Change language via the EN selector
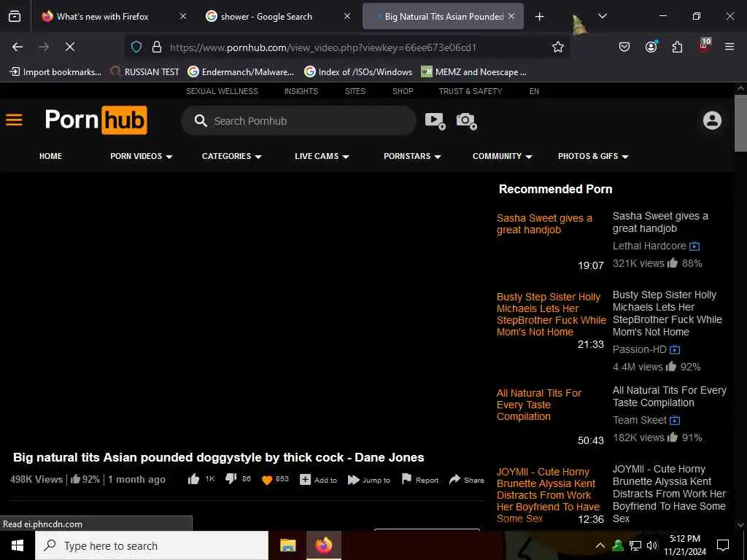 click(534, 91)
